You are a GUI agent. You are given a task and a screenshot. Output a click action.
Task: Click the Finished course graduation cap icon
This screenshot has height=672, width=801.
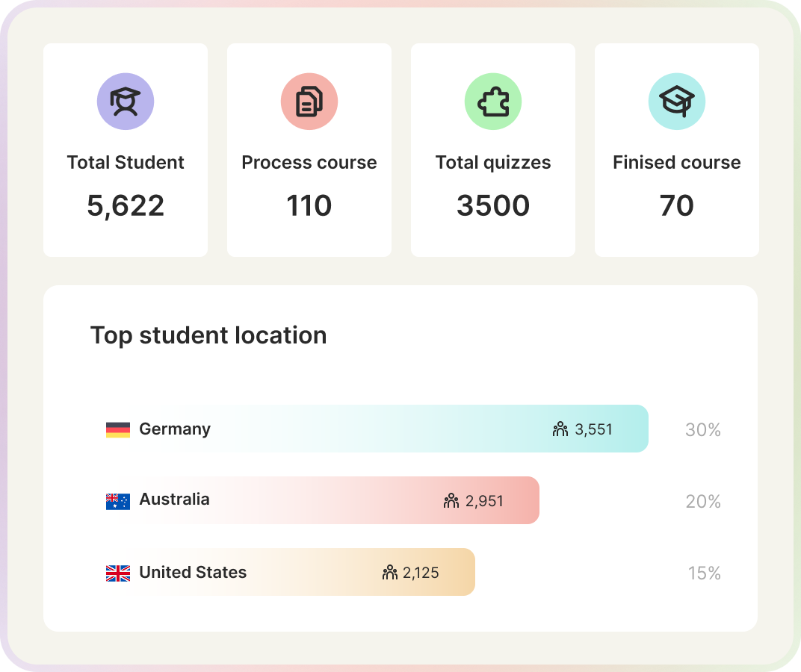(677, 102)
